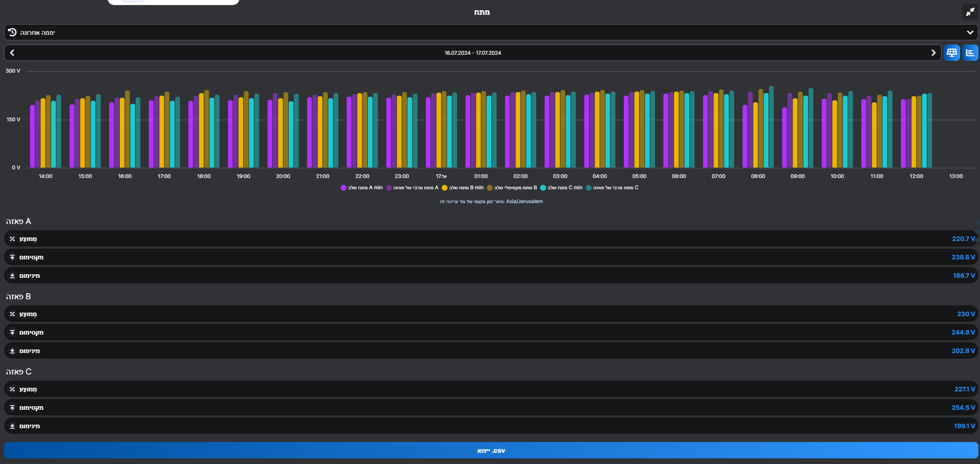Click the פאזה C section heading

[x=18, y=372]
